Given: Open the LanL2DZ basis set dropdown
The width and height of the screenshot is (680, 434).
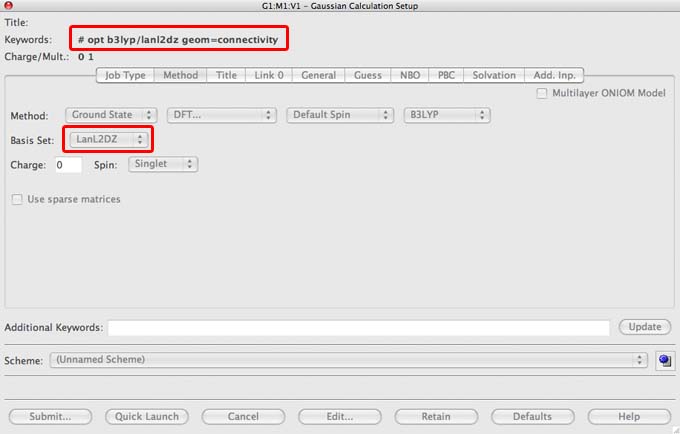Looking at the screenshot, I should pos(110,139).
